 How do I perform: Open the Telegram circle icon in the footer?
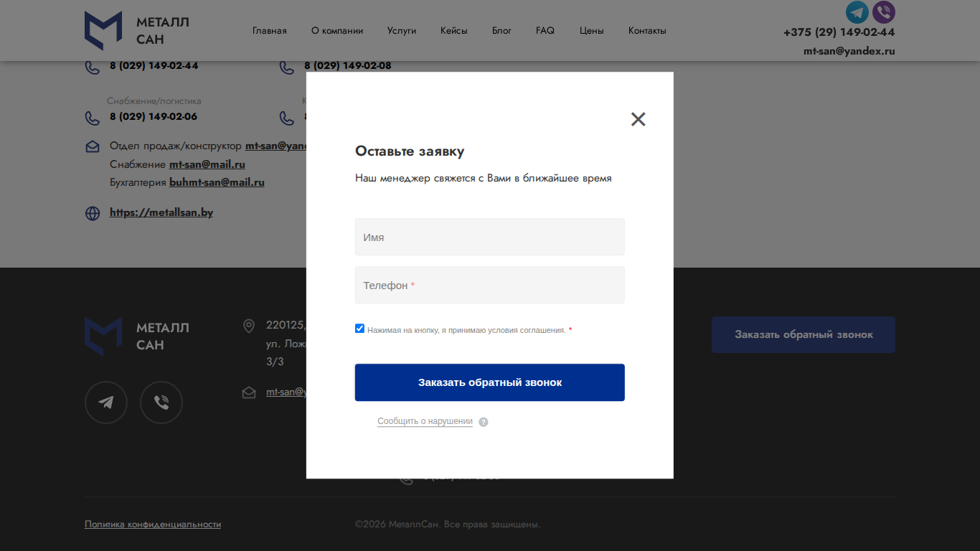click(x=106, y=402)
